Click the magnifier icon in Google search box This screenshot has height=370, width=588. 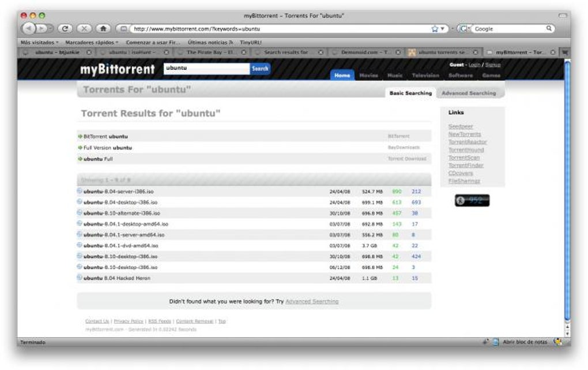coord(549,28)
